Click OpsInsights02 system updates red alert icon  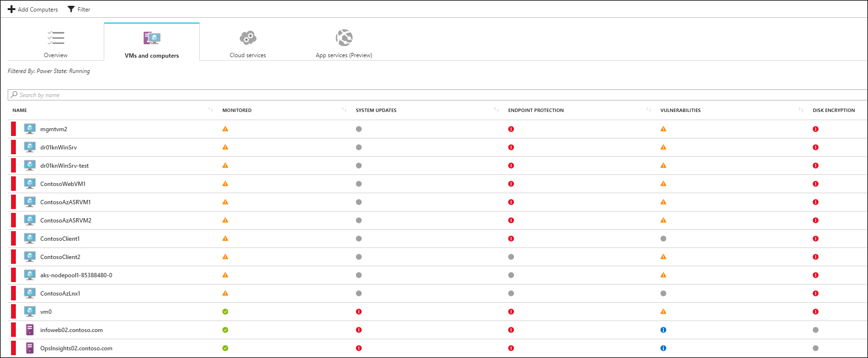tap(359, 348)
